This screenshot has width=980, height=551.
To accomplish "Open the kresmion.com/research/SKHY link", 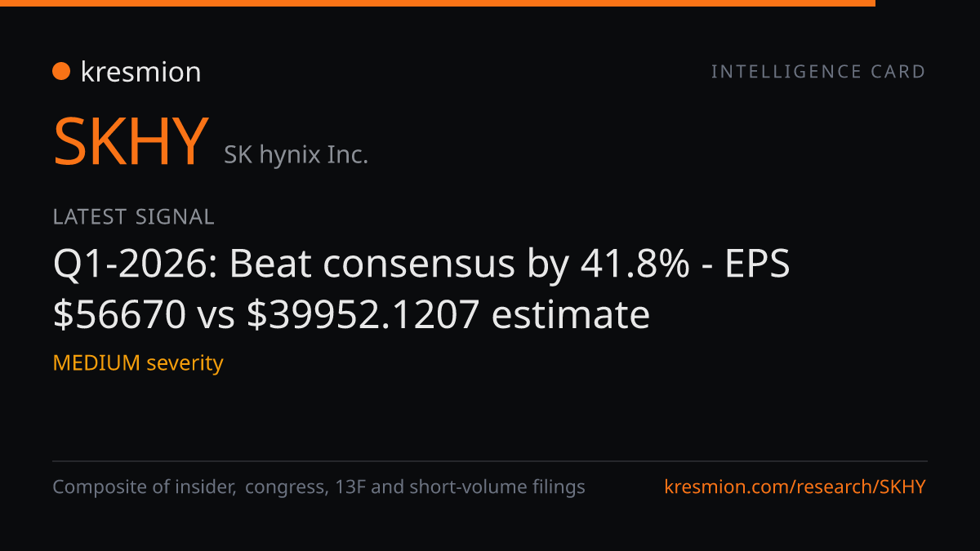I will (795, 487).
